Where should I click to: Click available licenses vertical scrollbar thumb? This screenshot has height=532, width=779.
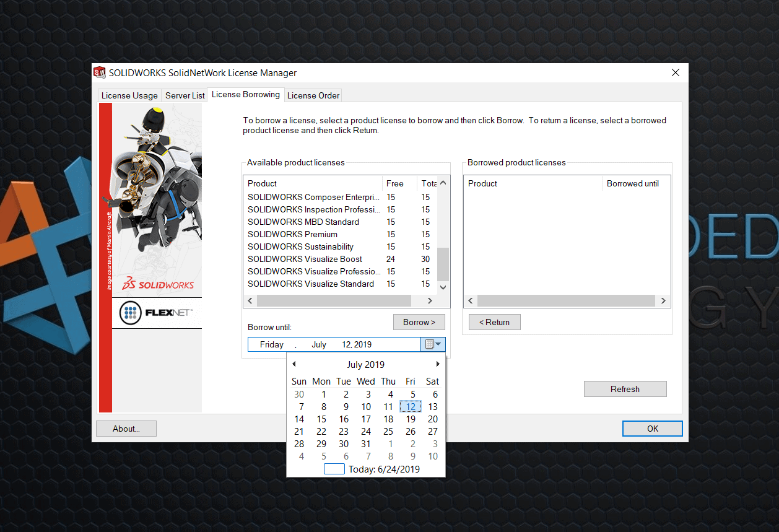pyautogui.click(x=443, y=264)
